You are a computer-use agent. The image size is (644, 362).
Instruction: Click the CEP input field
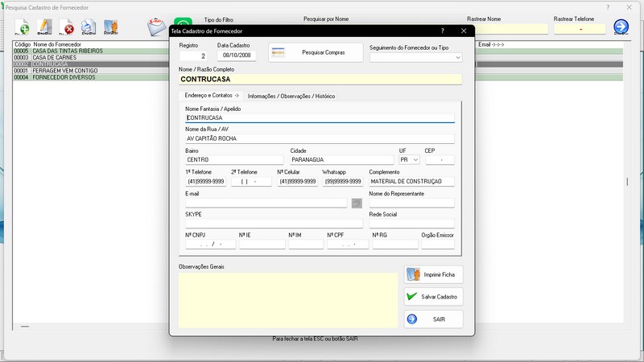click(440, 159)
